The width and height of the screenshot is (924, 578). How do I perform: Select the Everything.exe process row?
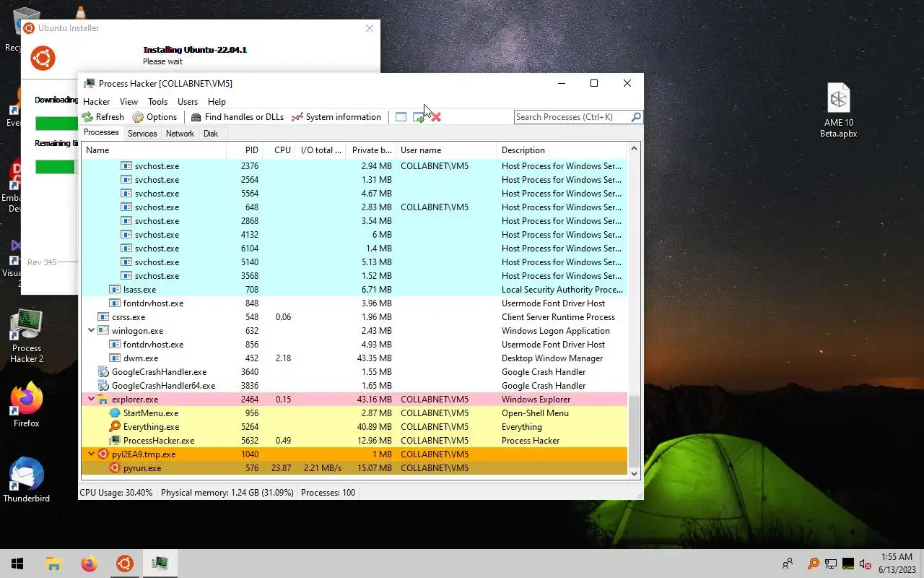(354, 427)
